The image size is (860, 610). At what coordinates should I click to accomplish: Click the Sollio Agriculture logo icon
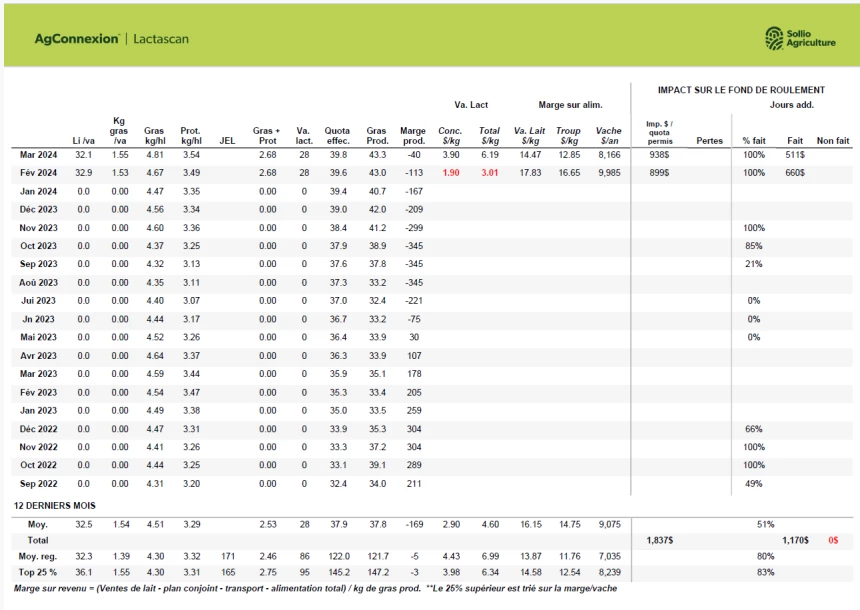point(774,38)
